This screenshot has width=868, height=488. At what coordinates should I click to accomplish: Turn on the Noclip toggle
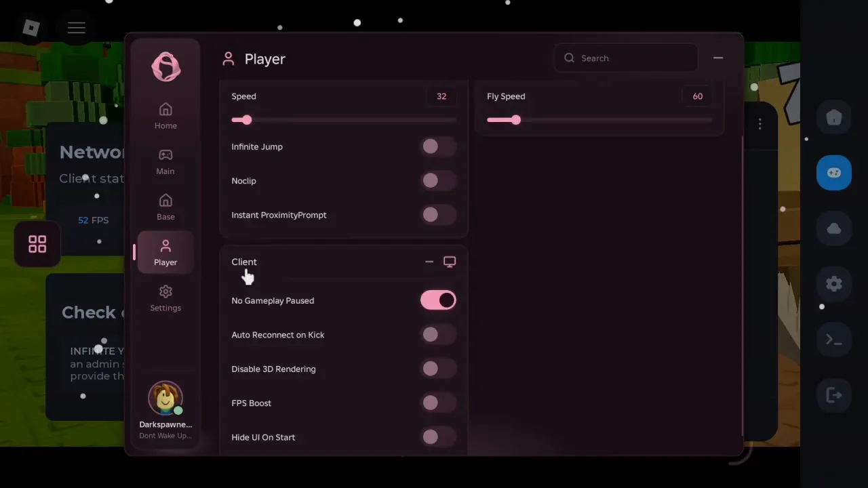click(438, 180)
